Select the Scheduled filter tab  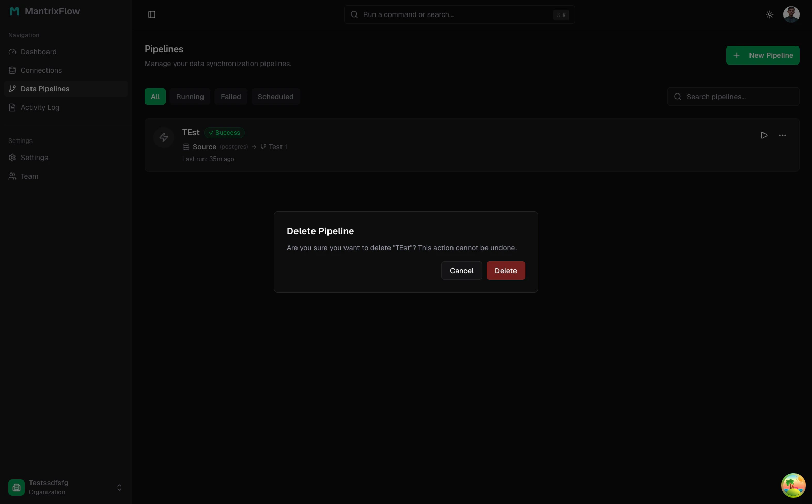pyautogui.click(x=275, y=97)
